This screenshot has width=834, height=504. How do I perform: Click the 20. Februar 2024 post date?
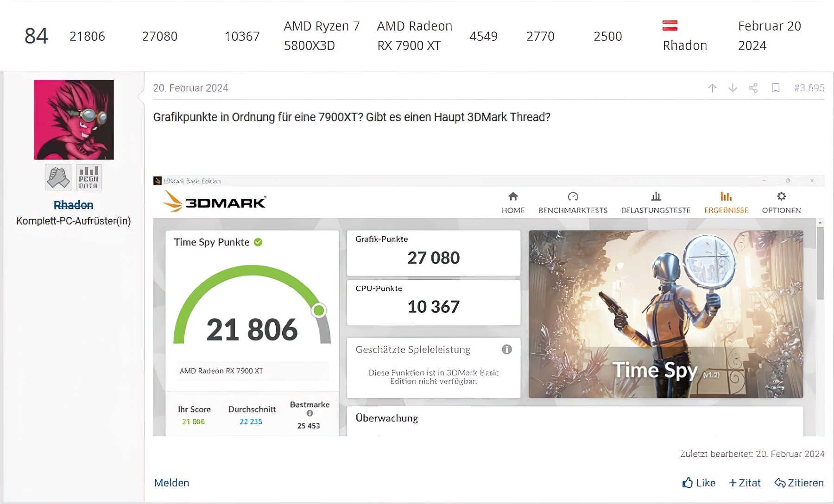(x=190, y=88)
